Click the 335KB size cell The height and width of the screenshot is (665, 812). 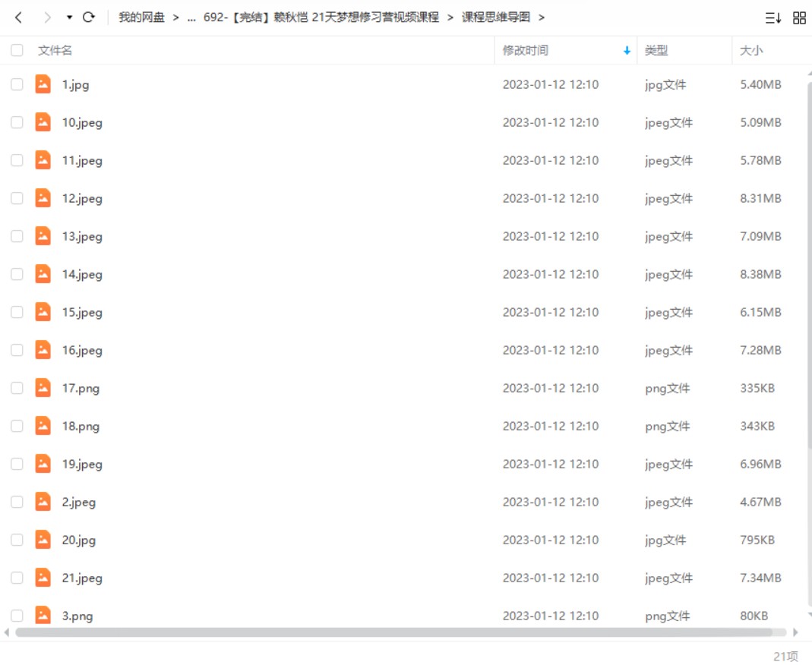coord(757,388)
